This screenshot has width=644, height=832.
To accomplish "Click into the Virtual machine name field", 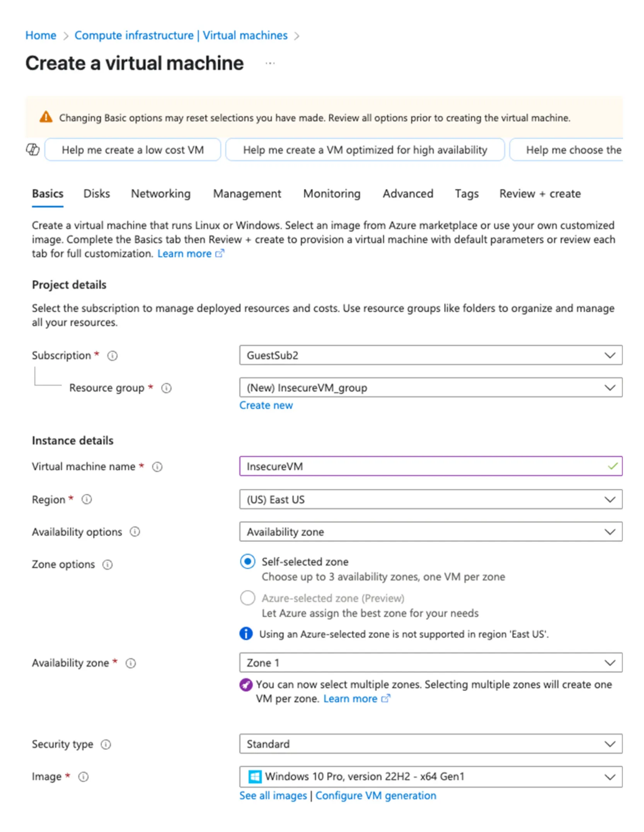I will tap(431, 466).
